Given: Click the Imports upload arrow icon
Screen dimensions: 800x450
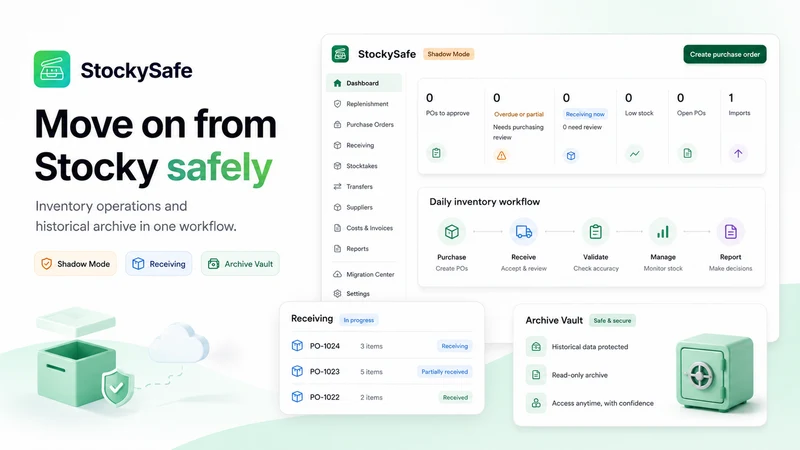Looking at the screenshot, I should coord(738,153).
